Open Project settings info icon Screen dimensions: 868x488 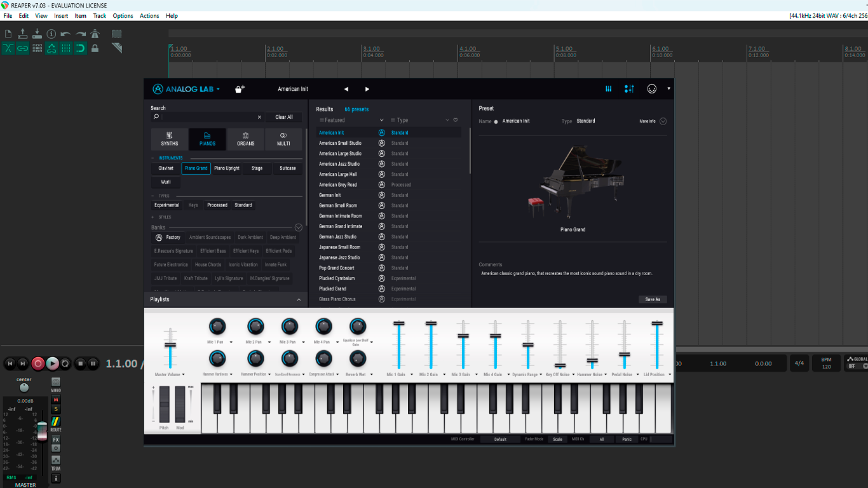coord(51,34)
